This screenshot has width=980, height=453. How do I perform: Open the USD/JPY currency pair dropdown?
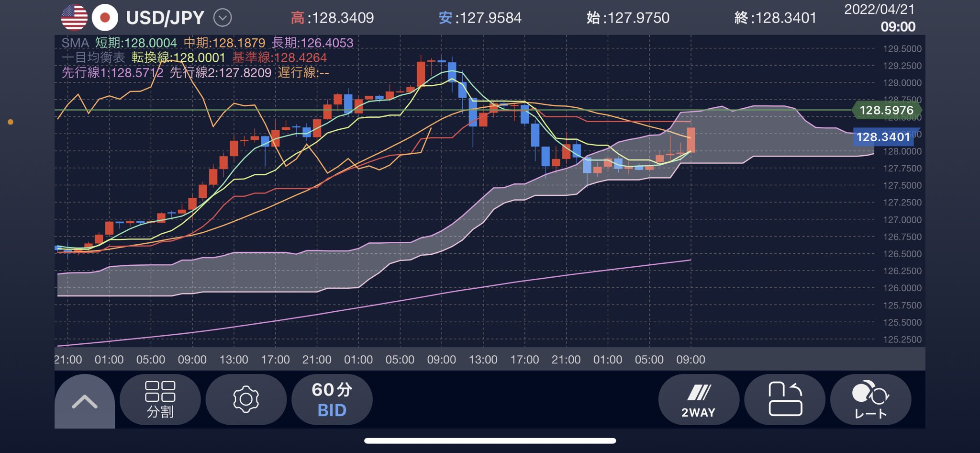tap(223, 18)
